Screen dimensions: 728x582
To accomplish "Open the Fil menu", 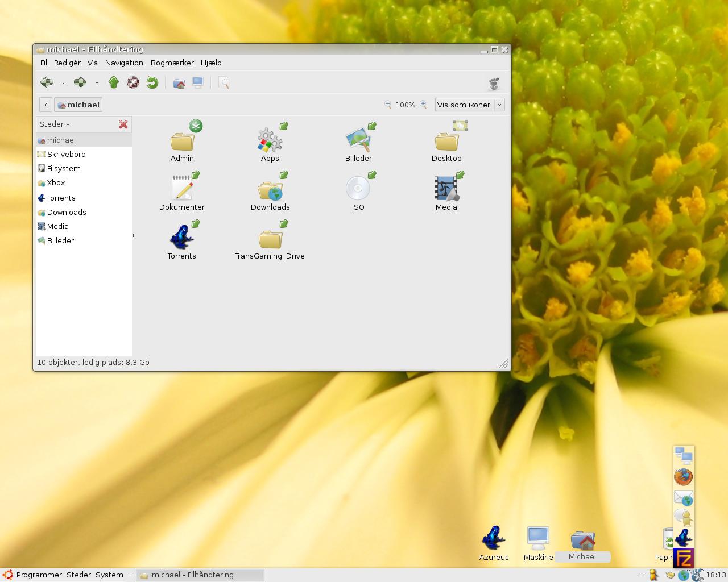I will (43, 63).
